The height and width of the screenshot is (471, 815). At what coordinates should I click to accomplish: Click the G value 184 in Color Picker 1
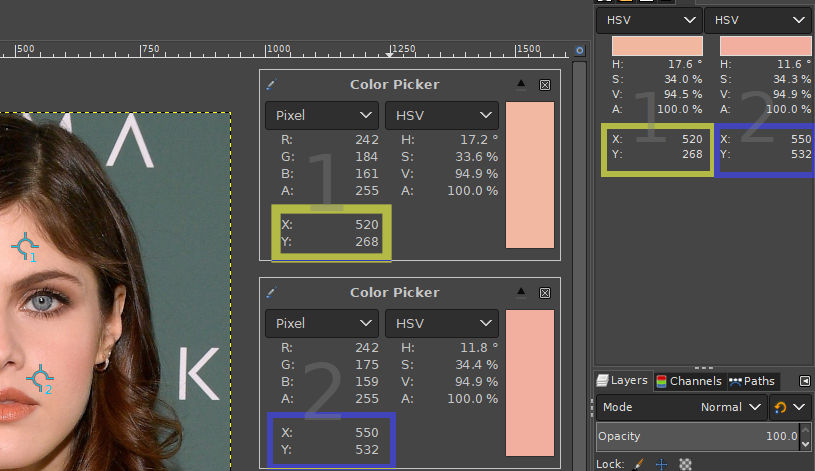(x=366, y=157)
